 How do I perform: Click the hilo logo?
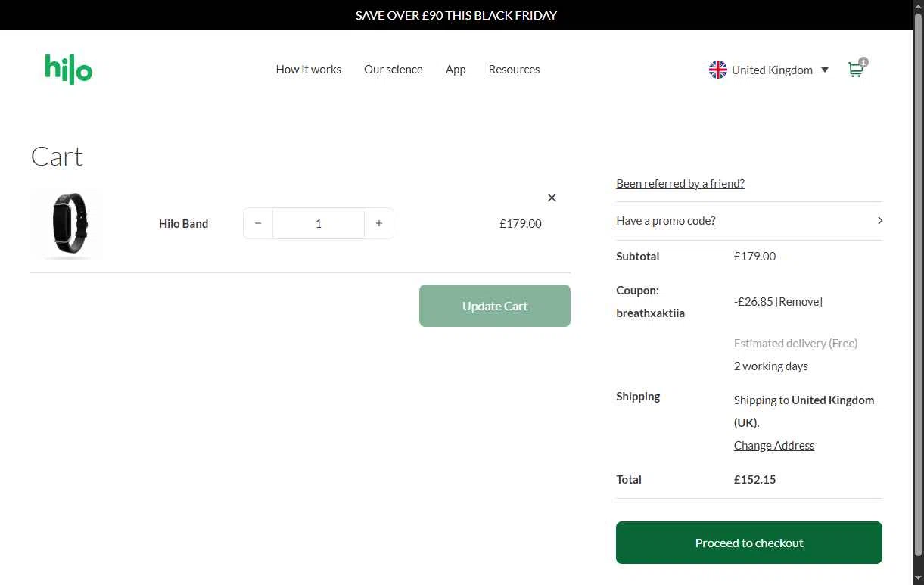69,69
